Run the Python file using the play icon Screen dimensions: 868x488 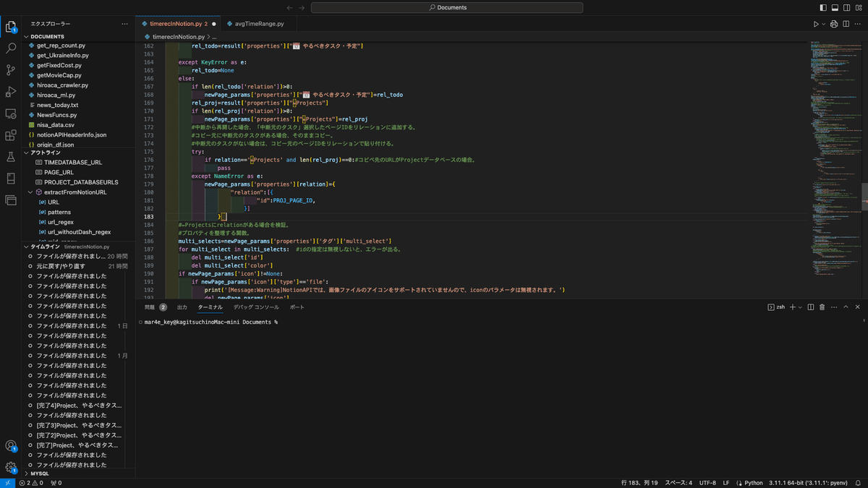[x=816, y=24]
